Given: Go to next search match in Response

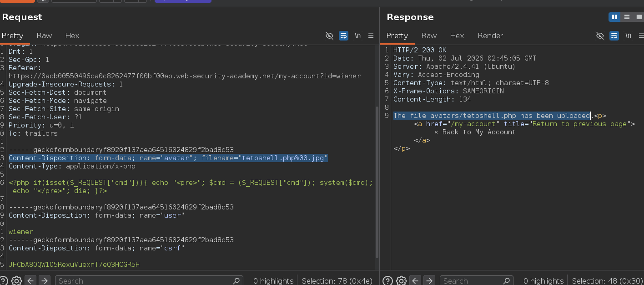Looking at the screenshot, I should coord(428,280).
